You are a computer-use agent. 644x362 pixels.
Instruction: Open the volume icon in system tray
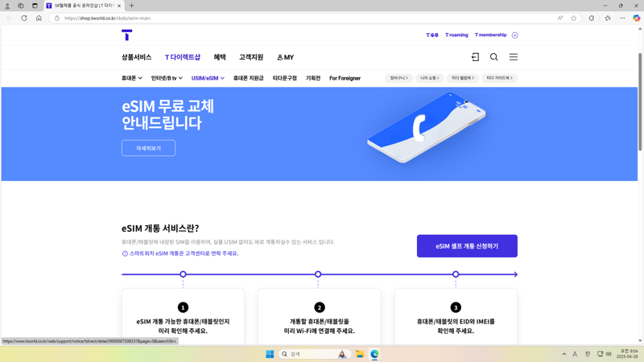[609, 354]
